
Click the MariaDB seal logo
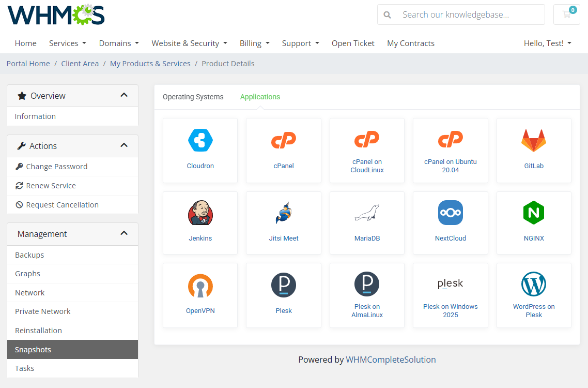click(x=367, y=213)
